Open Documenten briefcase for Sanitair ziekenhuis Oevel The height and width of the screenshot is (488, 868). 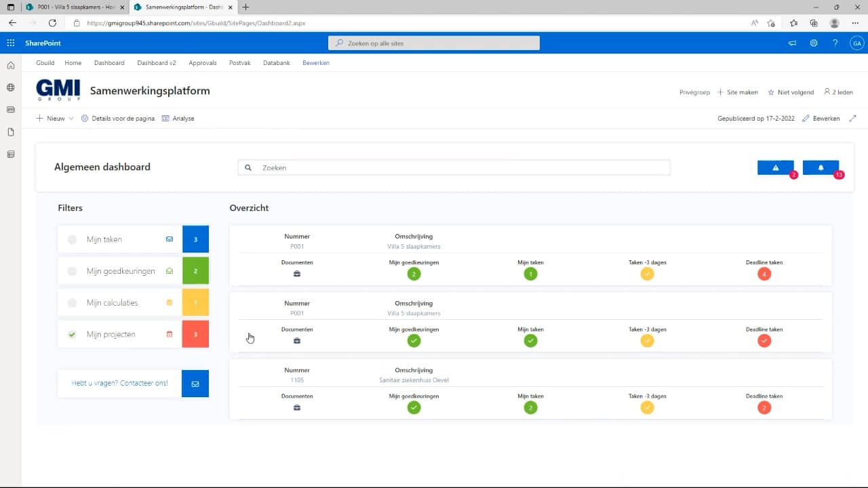tap(297, 408)
